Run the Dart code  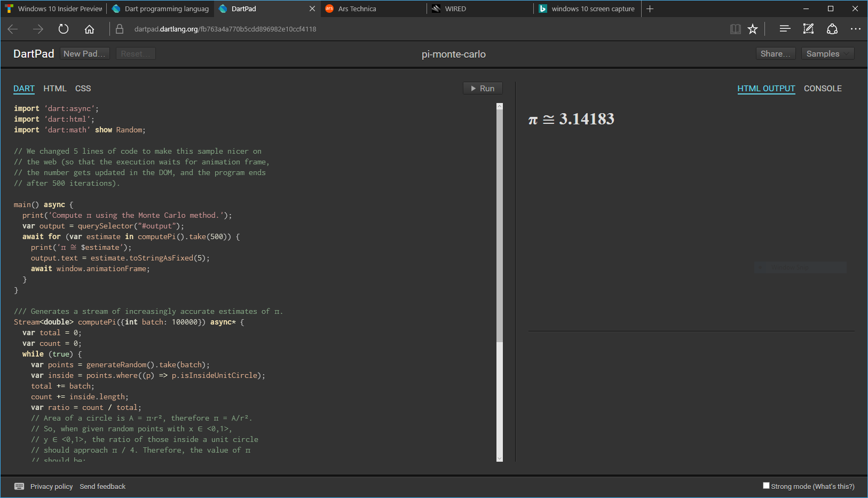483,89
